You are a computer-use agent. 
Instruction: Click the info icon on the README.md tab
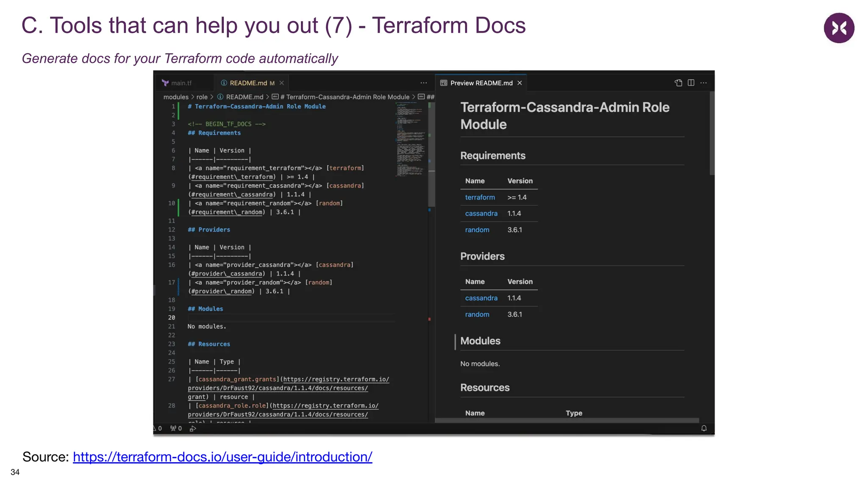[224, 83]
